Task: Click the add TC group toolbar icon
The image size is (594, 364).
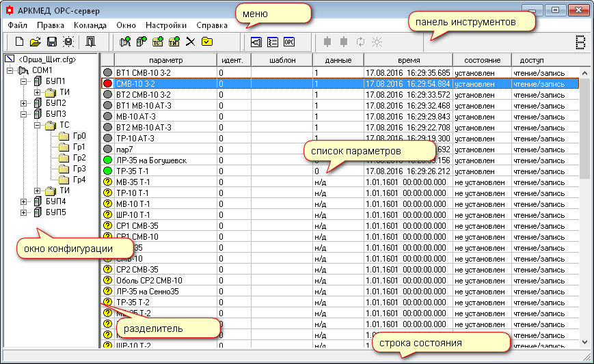Action: click(x=158, y=42)
